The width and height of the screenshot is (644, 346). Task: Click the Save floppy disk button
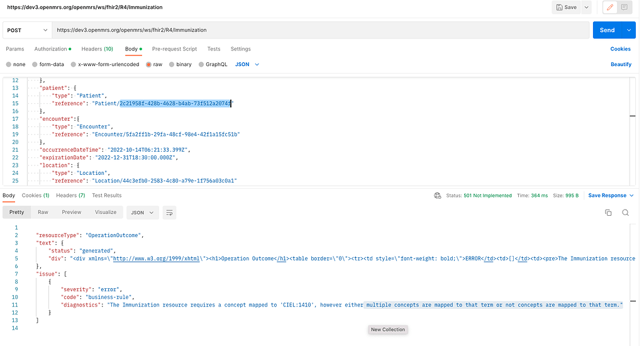[x=566, y=8]
